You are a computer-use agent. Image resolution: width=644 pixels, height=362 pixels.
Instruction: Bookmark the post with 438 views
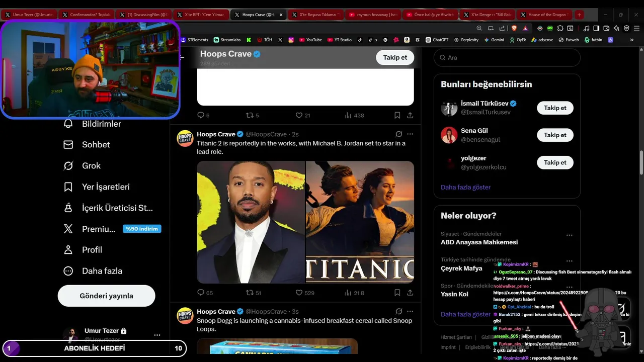click(x=397, y=115)
